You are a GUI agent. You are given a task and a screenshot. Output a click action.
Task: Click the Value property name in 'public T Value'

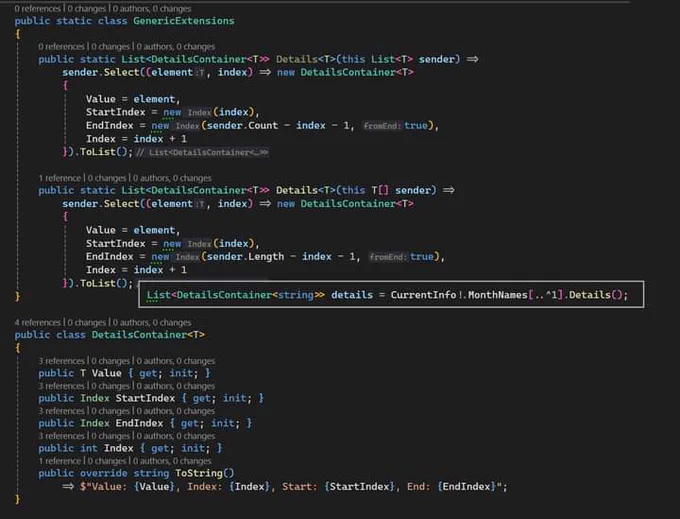(x=106, y=373)
